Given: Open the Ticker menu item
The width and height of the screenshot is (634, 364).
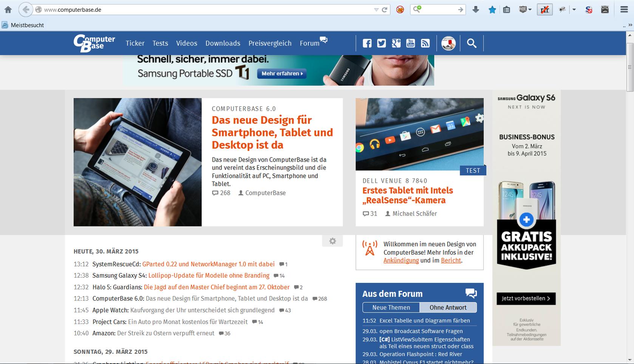Looking at the screenshot, I should coord(135,43).
